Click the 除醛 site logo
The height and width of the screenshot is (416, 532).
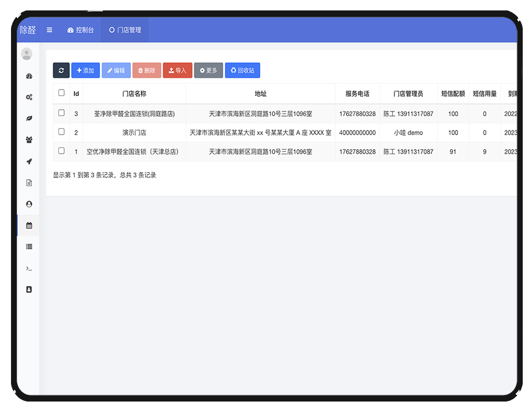tap(28, 30)
